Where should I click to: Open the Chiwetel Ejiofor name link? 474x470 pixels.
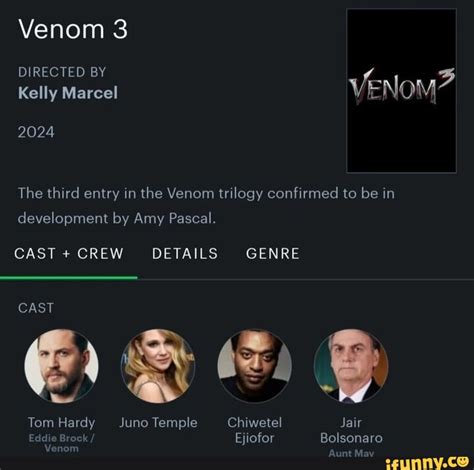click(255, 430)
